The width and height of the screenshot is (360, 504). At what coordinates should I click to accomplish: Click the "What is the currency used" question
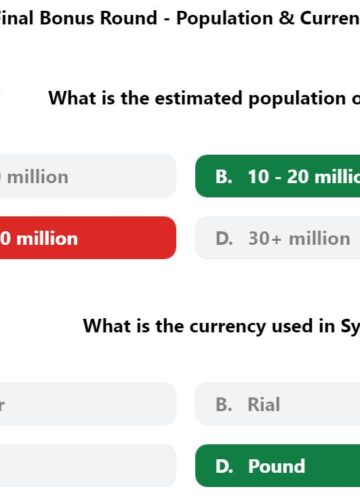[x=221, y=326]
